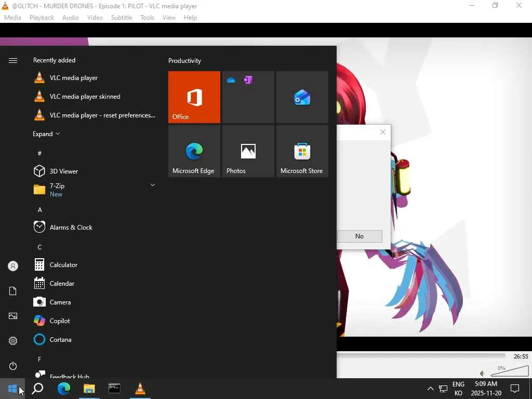Open VLC Tools menu
Image resolution: width=532 pixels, height=399 pixels.
[147, 17]
